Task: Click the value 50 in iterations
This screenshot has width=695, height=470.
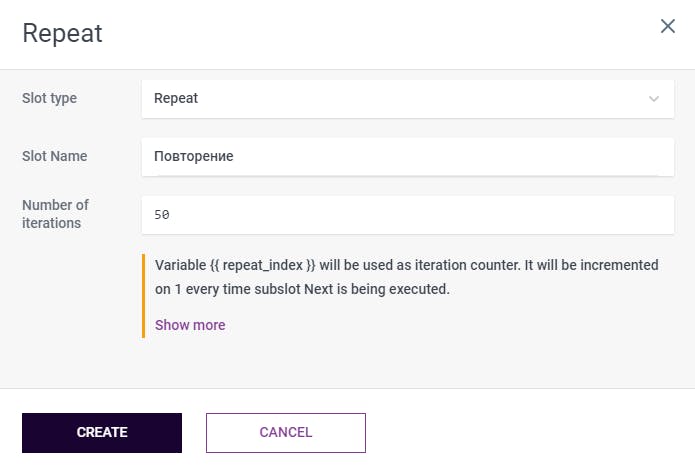Action: coord(162,215)
